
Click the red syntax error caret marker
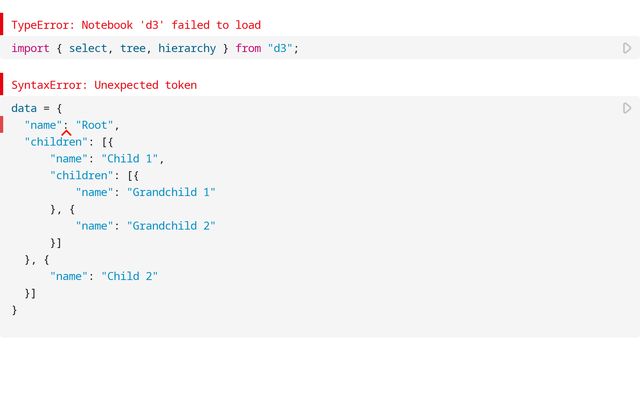[x=66, y=133]
